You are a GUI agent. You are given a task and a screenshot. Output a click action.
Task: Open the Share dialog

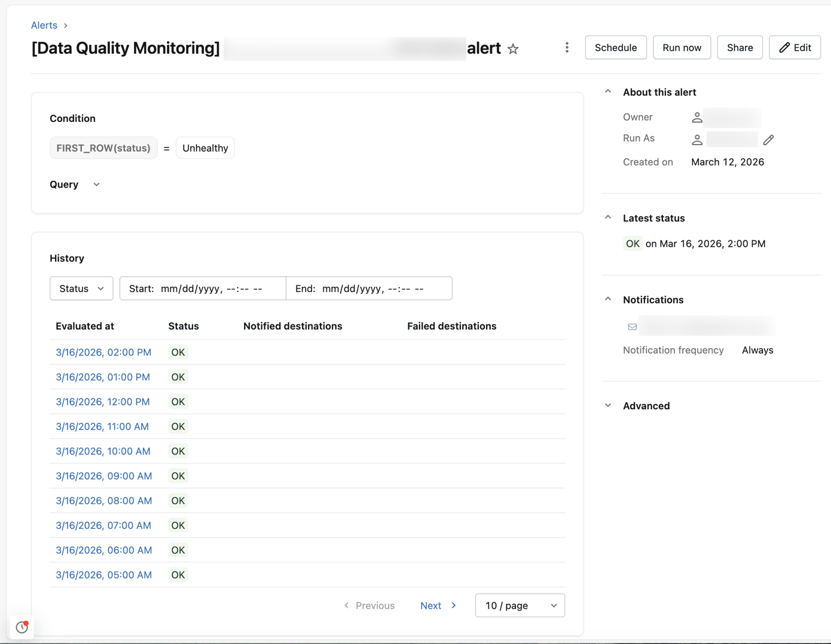tap(740, 48)
